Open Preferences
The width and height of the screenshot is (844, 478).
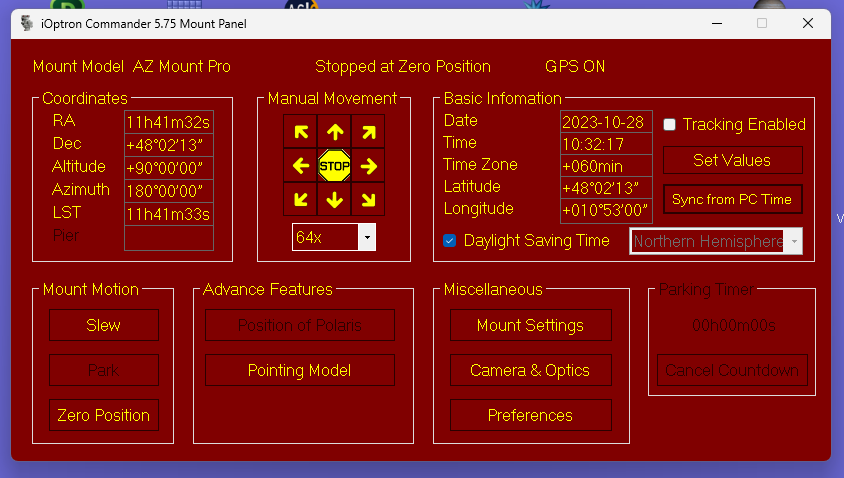coord(531,415)
